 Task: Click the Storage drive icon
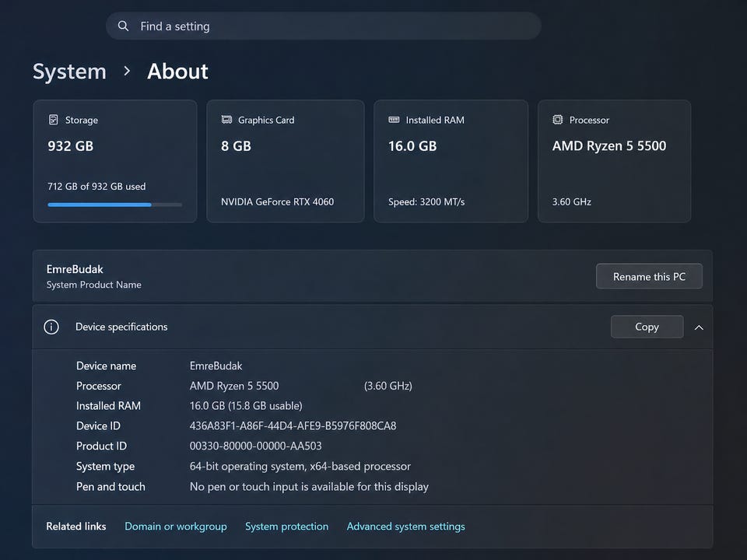pos(54,120)
